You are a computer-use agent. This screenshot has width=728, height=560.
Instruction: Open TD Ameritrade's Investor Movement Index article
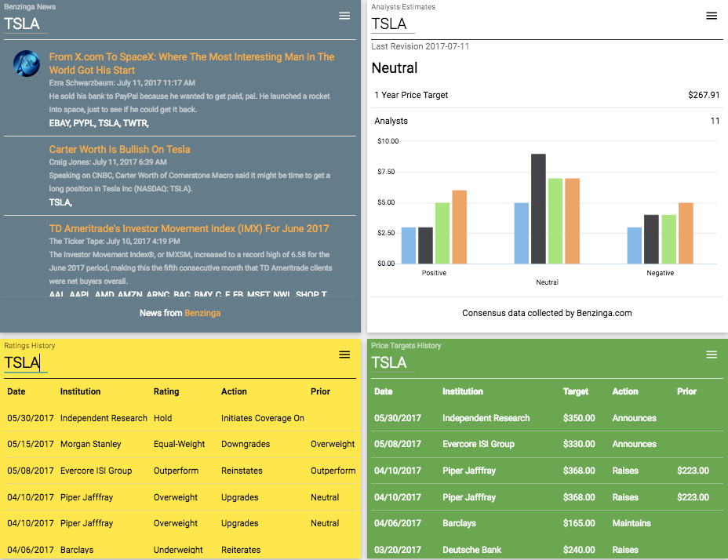(189, 228)
